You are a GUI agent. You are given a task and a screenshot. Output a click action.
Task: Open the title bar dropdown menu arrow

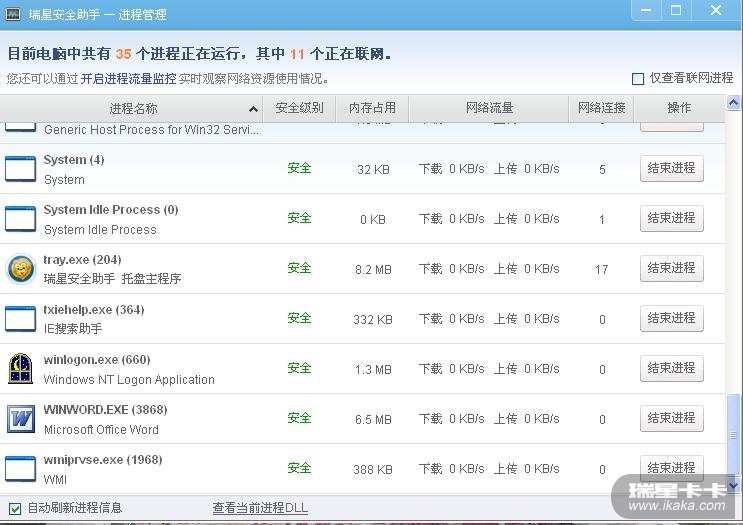point(645,10)
